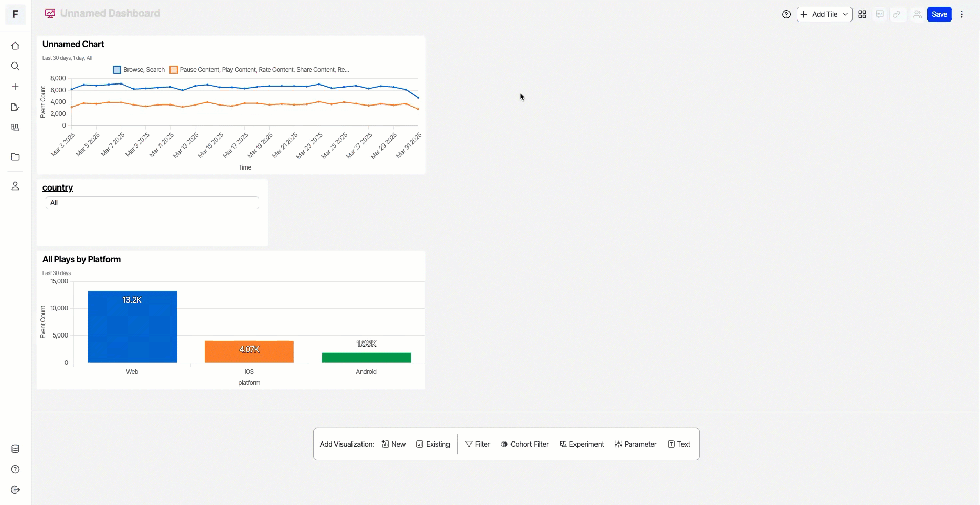Image resolution: width=980 pixels, height=505 pixels.
Task: Open the Experiments flask sidebar icon
Action: 15,128
